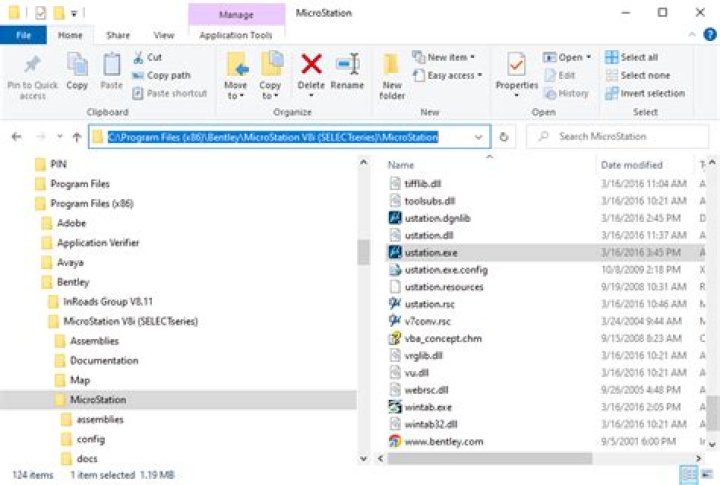Select the PIN folder in tree

pos(51,164)
